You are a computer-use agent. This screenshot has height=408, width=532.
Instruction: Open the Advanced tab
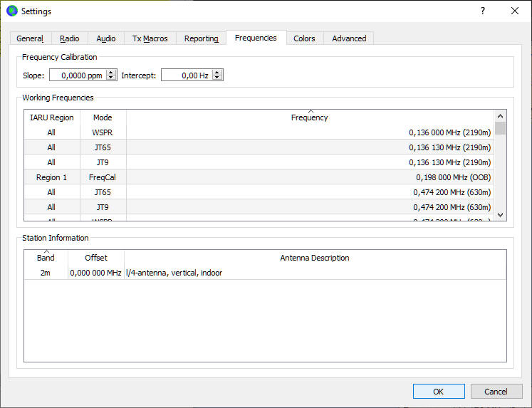pyautogui.click(x=349, y=38)
